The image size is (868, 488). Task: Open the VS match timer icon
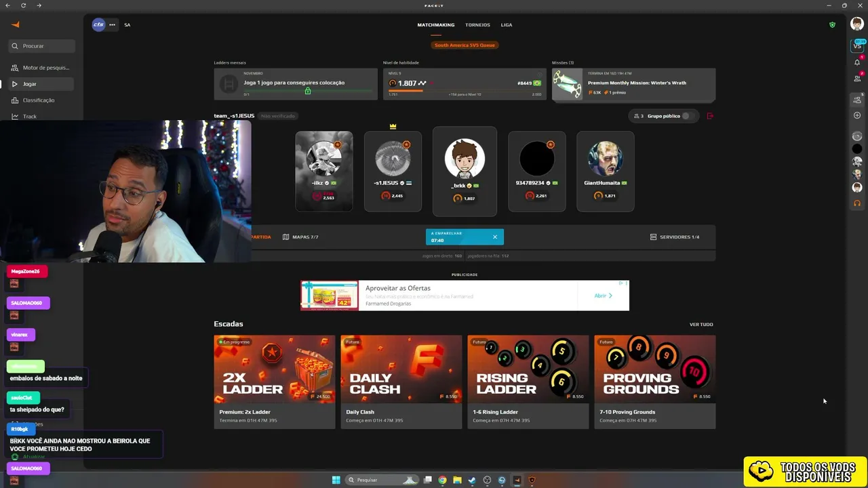click(857, 45)
